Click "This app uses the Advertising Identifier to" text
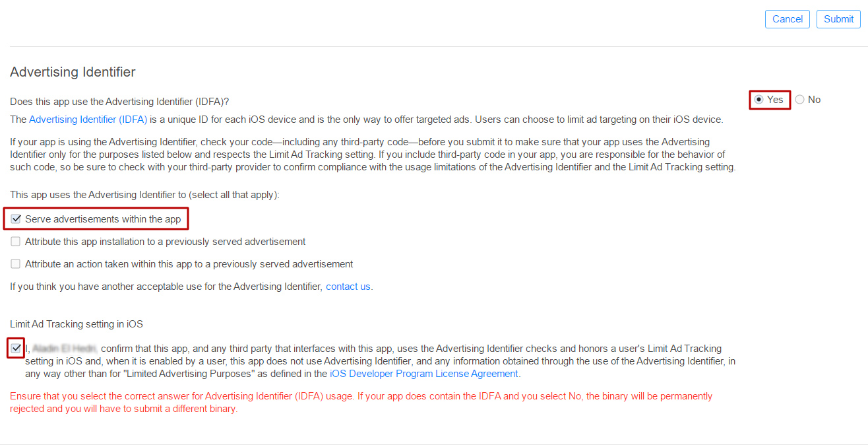The height and width of the screenshot is (445, 868). (144, 195)
